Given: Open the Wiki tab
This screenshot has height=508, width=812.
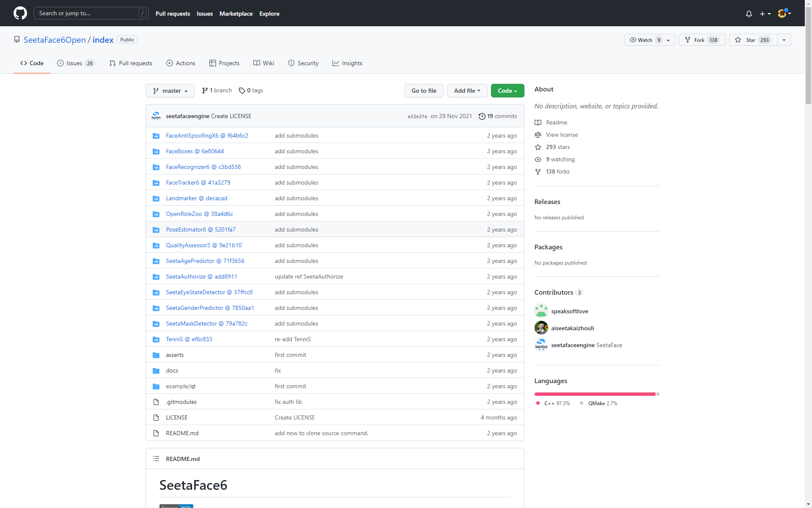Looking at the screenshot, I should coord(263,63).
